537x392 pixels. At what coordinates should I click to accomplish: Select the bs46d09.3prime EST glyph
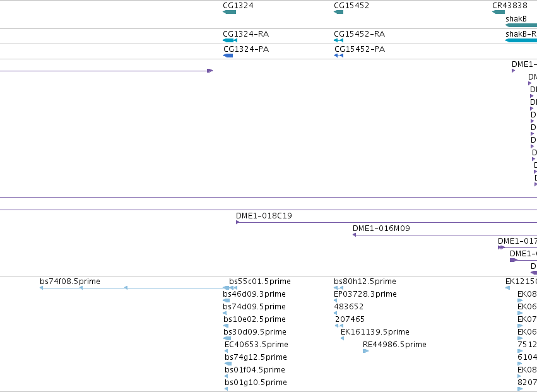pos(227,300)
